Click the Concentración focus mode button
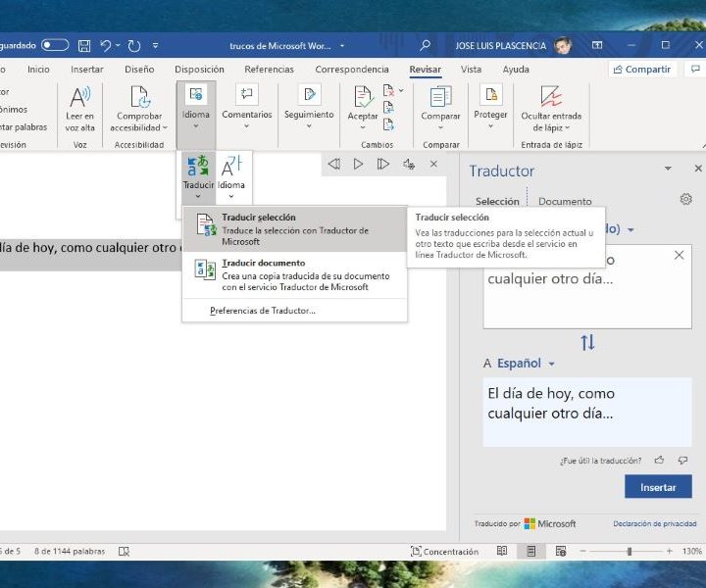Image resolution: width=706 pixels, height=588 pixels. click(x=444, y=551)
